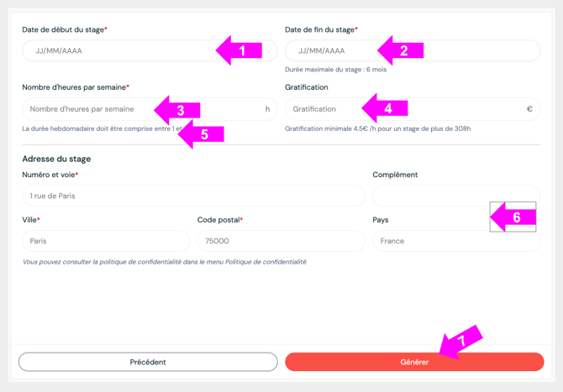The image size is (563, 392).
Task: Select the Numéro et voie address field
Action: 193,196
